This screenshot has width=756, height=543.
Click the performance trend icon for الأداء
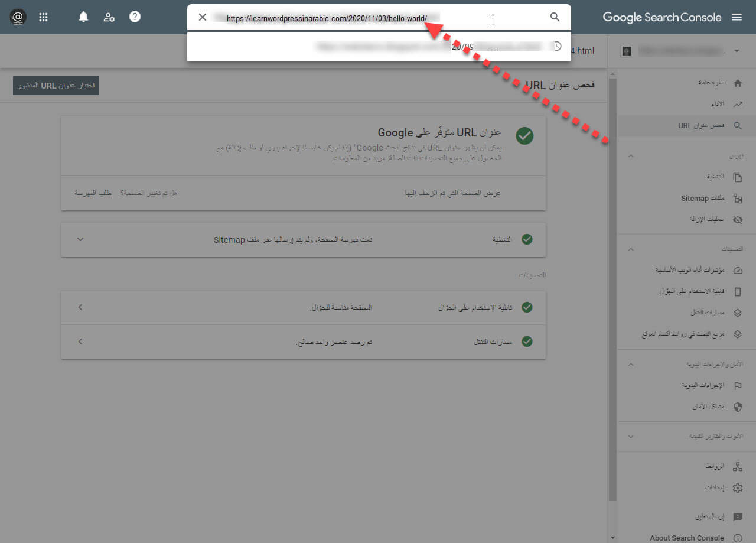coord(738,104)
